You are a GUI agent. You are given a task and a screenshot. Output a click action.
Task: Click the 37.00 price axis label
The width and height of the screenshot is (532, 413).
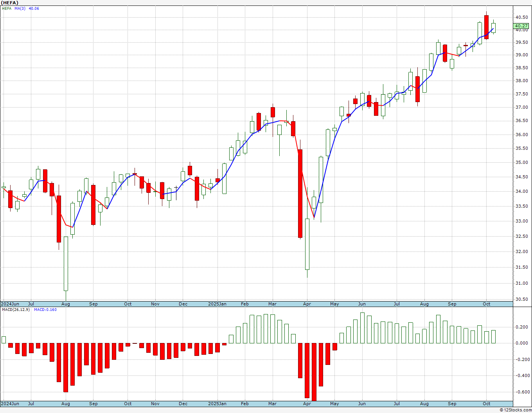pyautogui.click(x=521, y=107)
